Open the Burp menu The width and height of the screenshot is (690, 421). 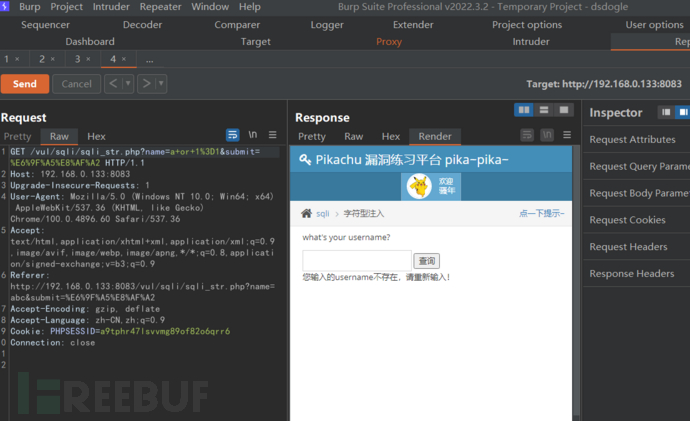(x=29, y=7)
